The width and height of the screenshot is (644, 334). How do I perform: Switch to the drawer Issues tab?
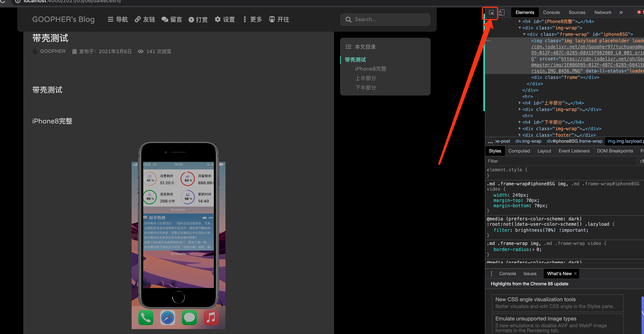click(x=530, y=274)
